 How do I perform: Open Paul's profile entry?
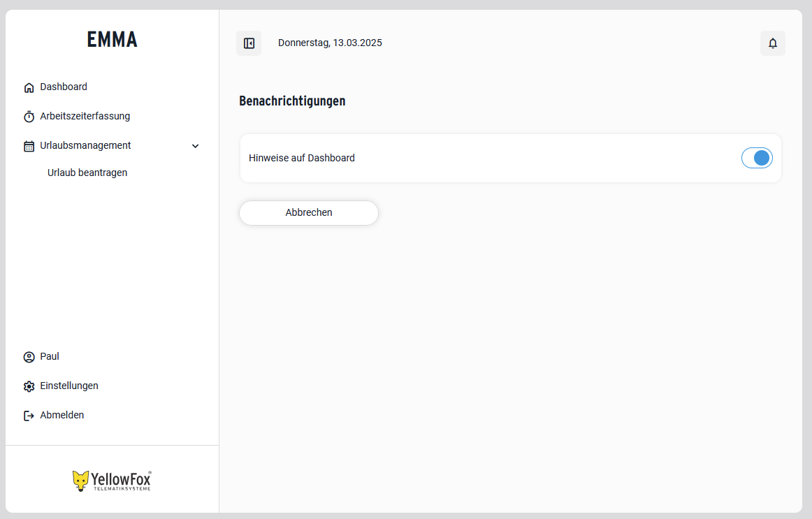coord(50,356)
